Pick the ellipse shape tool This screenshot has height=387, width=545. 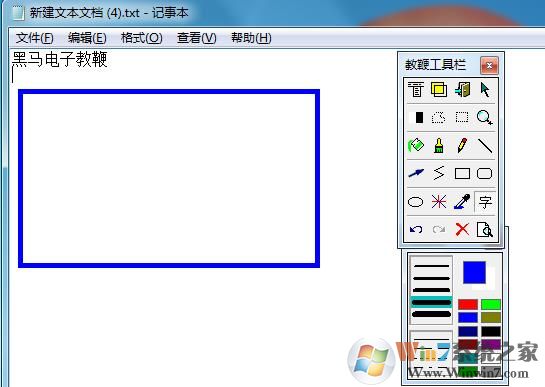pyautogui.click(x=415, y=202)
